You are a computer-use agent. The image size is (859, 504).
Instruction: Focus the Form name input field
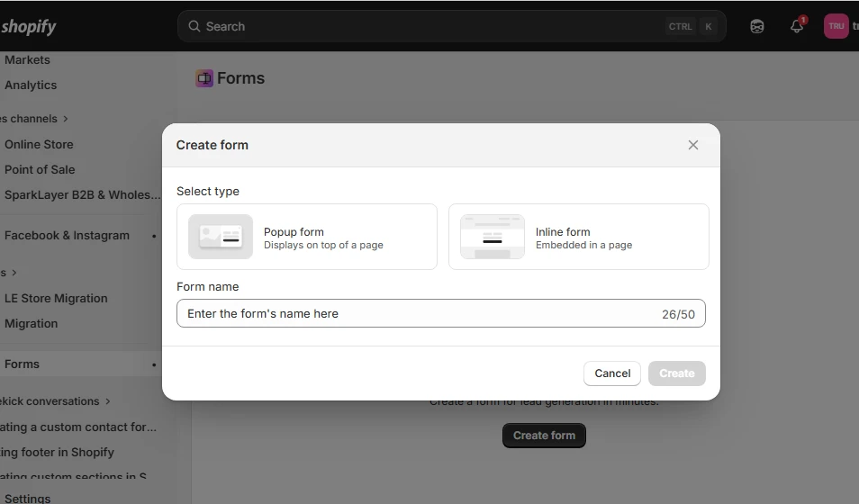[x=441, y=313]
